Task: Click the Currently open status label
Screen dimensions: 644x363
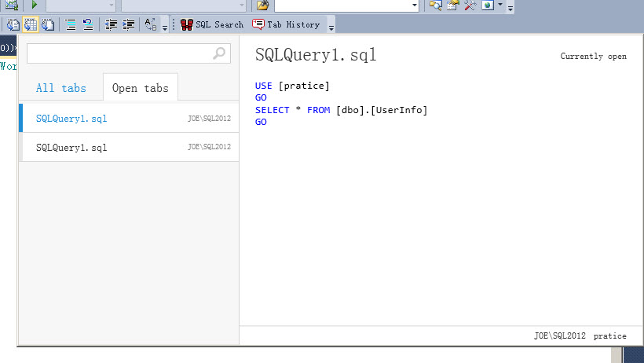Action: [593, 57]
